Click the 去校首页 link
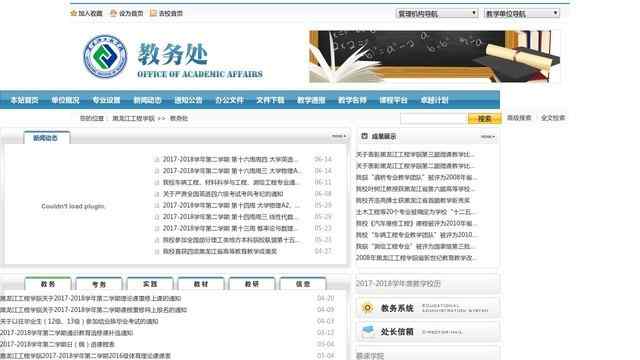Image resolution: width=640 pixels, height=360 pixels. [171, 13]
